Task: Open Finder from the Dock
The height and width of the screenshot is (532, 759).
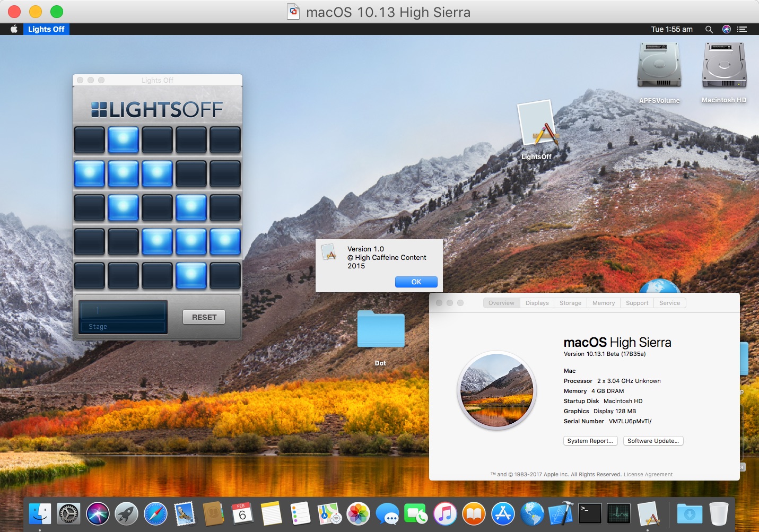Action: click(40, 513)
